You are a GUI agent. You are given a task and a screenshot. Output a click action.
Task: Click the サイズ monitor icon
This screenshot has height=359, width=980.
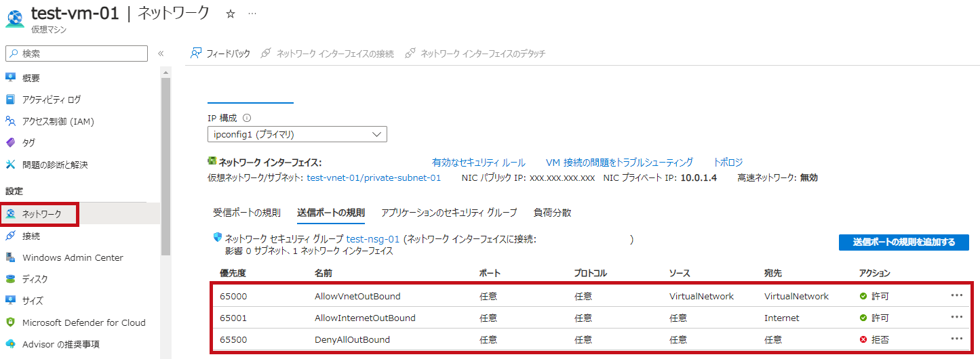tap(10, 301)
